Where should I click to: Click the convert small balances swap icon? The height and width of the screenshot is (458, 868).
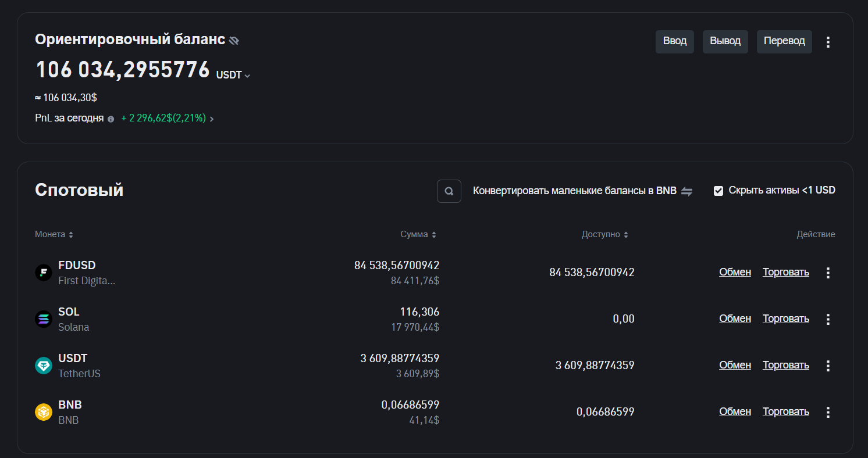pyautogui.click(x=687, y=191)
